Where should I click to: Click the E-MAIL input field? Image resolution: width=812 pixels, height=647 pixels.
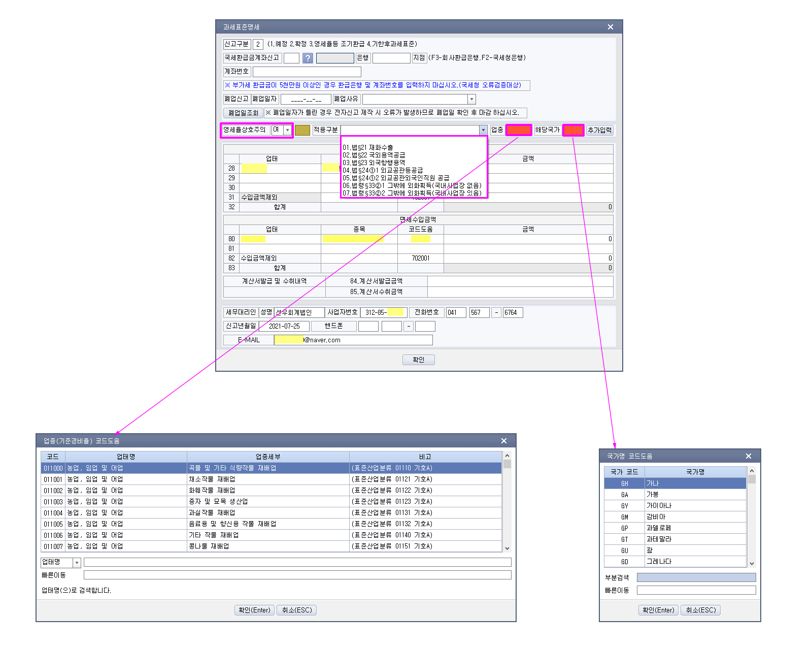click(353, 340)
